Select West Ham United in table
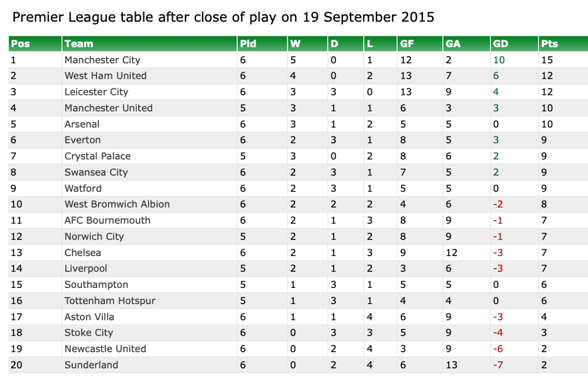Screen dimensions: 588x378 105,76
